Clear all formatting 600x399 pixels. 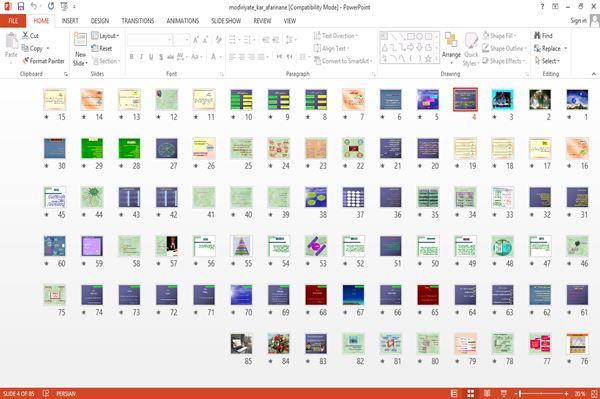point(218,40)
